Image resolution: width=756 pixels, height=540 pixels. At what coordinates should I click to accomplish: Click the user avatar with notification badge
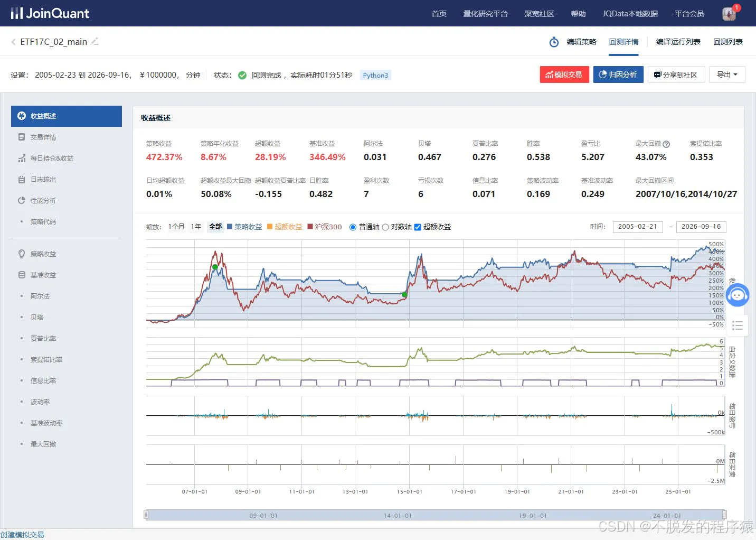tap(729, 14)
